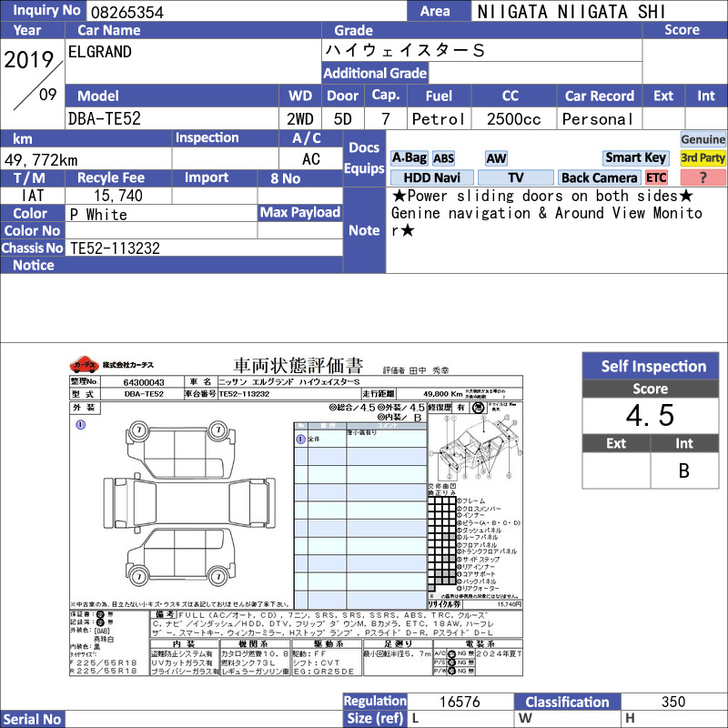The image size is (728, 728).
Task: Click the red question mark legend
Action: click(x=703, y=178)
